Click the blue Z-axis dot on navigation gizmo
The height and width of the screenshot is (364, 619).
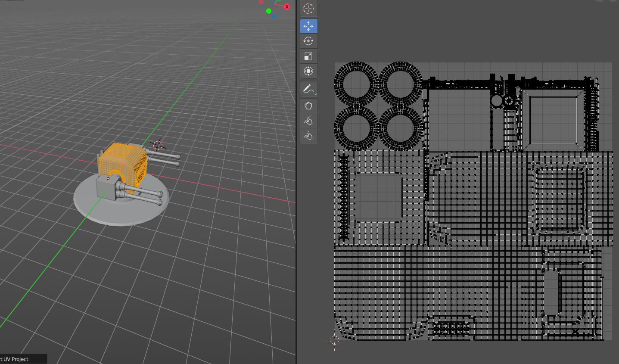click(x=274, y=16)
